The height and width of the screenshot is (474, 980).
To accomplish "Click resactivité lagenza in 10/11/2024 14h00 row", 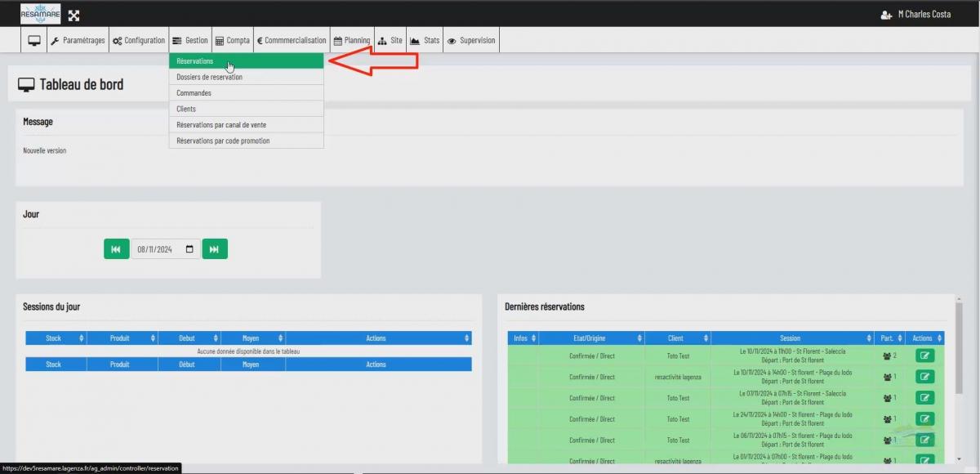I will (x=677, y=377).
